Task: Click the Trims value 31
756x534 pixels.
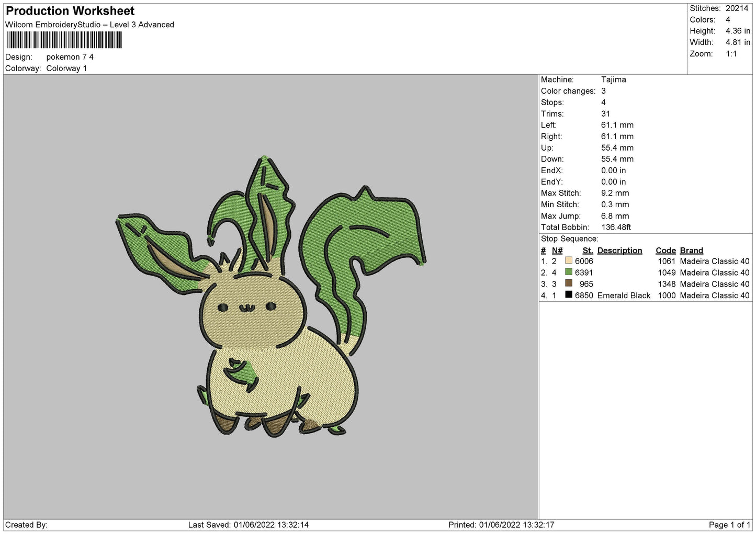Action: pos(606,114)
